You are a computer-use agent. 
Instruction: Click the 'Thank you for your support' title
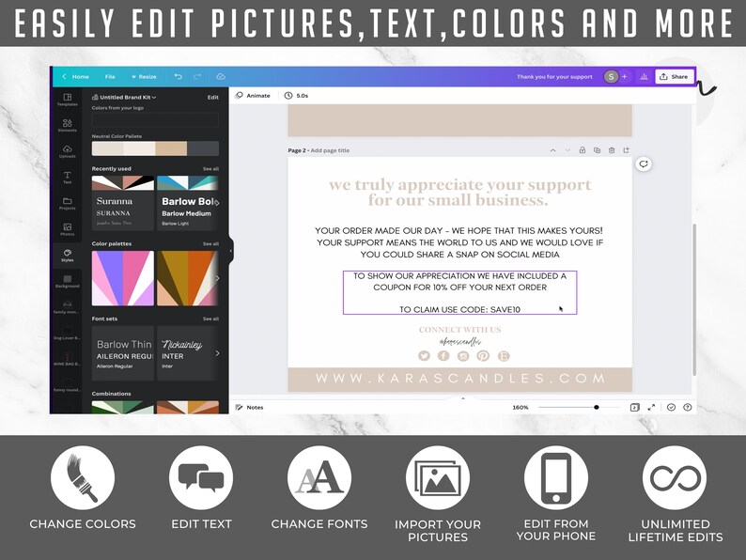[x=554, y=77]
